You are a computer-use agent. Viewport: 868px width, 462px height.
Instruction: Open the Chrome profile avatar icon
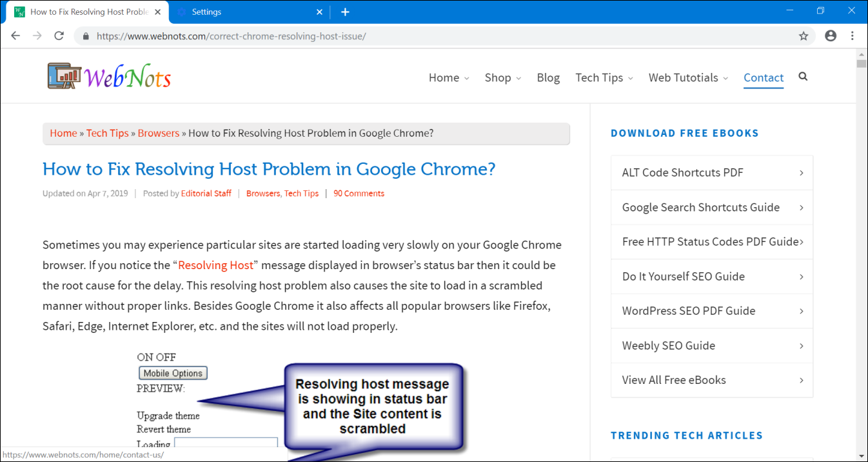point(831,36)
